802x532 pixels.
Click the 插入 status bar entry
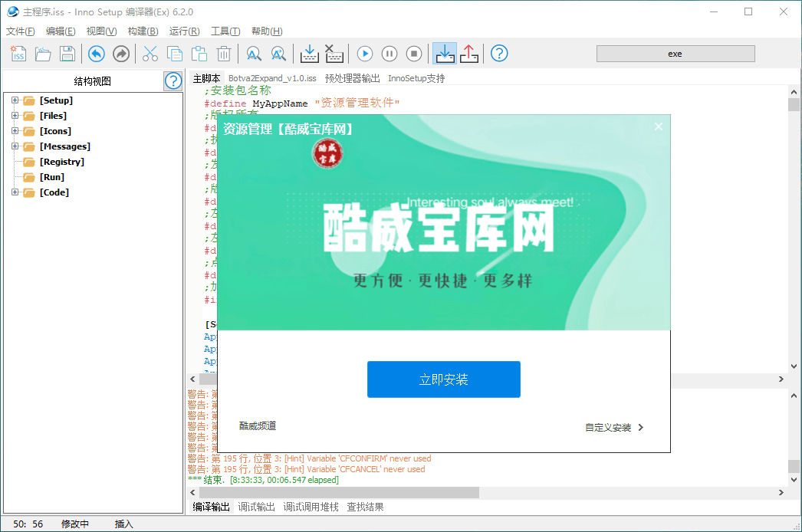point(123,524)
